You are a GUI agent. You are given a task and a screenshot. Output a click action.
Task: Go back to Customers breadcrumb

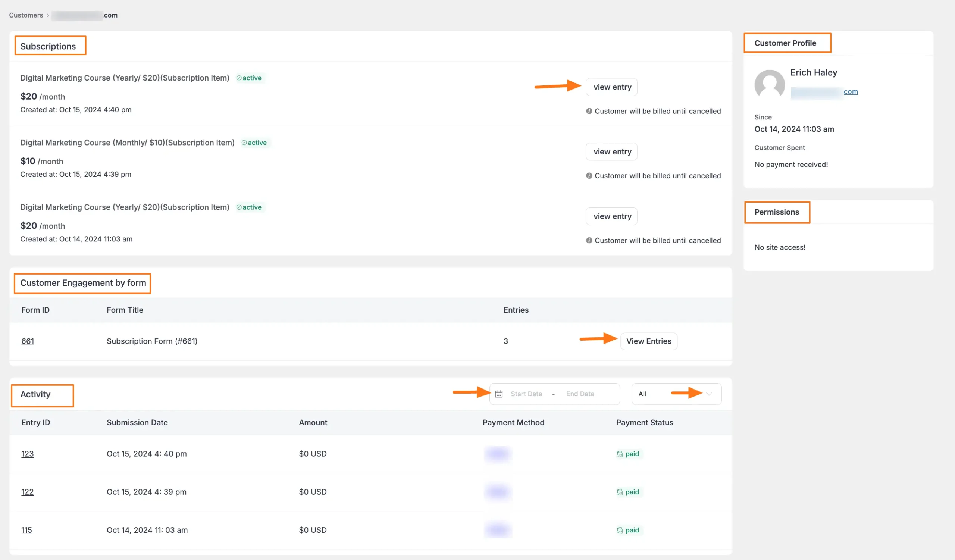[x=26, y=15]
